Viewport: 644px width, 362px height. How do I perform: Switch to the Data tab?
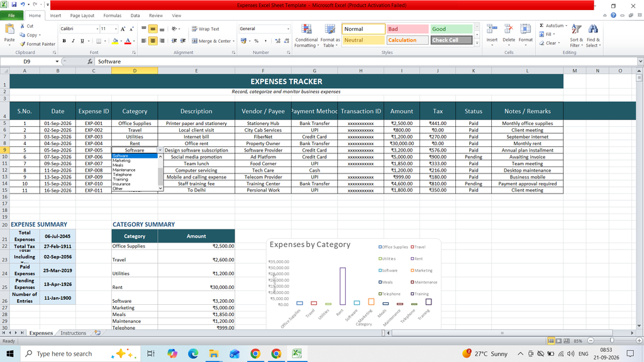pos(135,16)
